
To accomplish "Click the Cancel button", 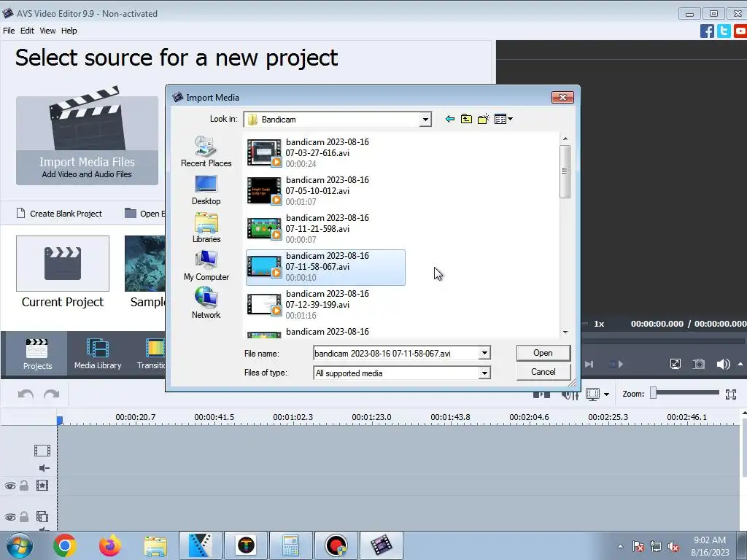I will pos(543,372).
